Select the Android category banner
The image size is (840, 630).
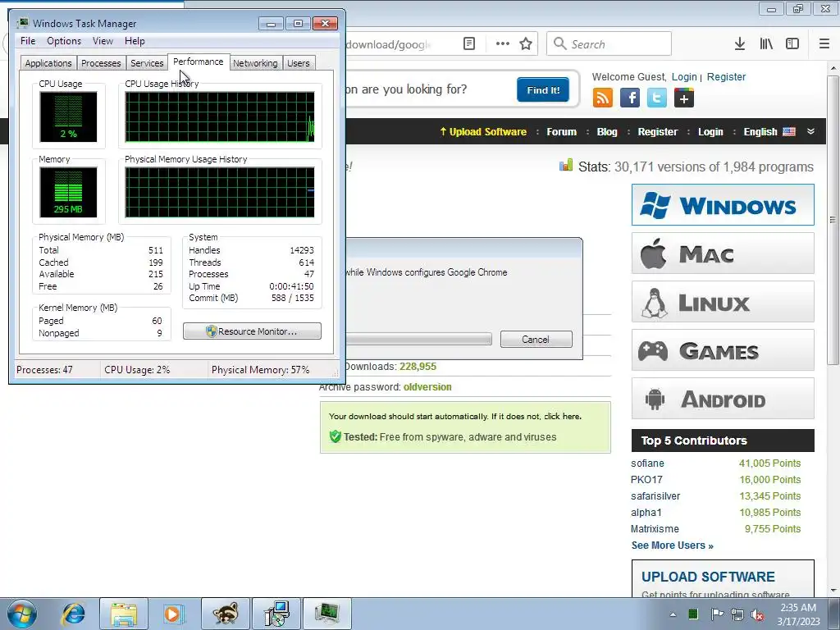click(723, 399)
